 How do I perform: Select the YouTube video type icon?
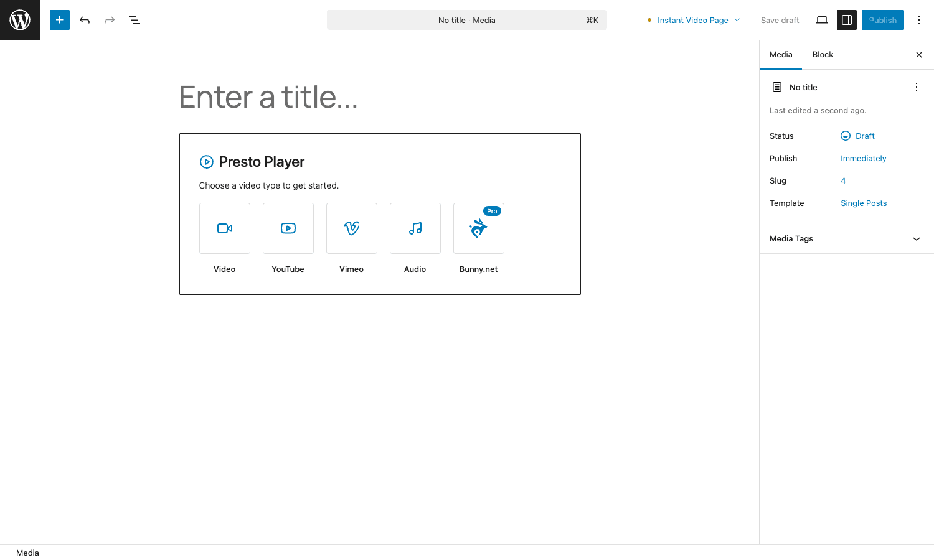click(x=288, y=228)
